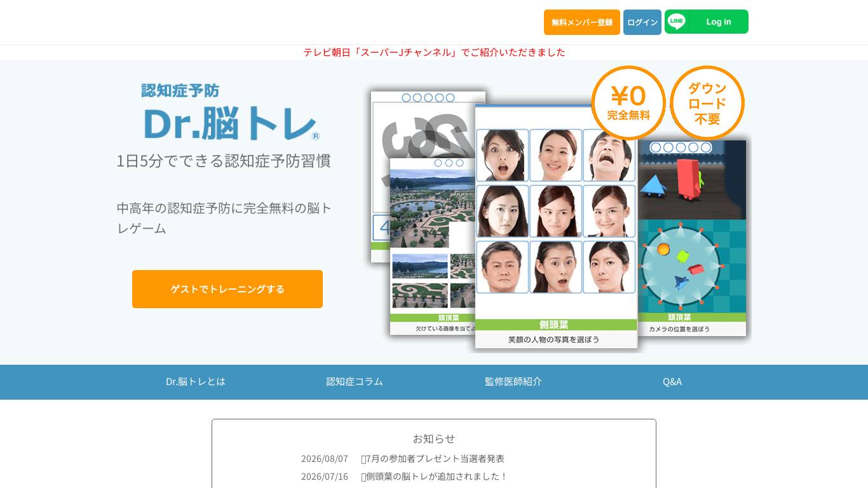This screenshot has height=488, width=868.
Task: Click the date 2026/07/16
Action: coord(325,477)
